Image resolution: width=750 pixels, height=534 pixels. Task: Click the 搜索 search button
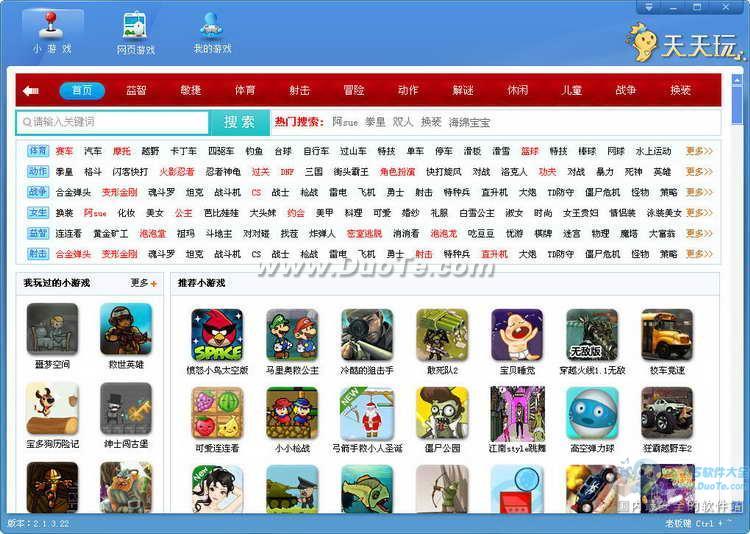point(240,122)
